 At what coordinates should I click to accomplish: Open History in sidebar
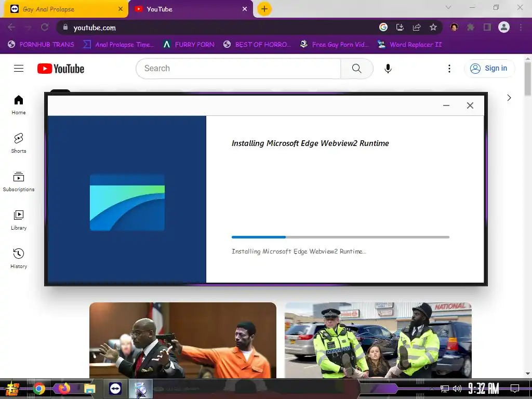click(x=19, y=259)
